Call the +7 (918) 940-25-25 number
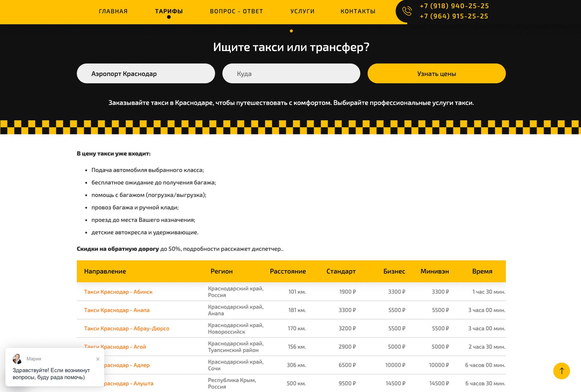 click(x=454, y=6)
